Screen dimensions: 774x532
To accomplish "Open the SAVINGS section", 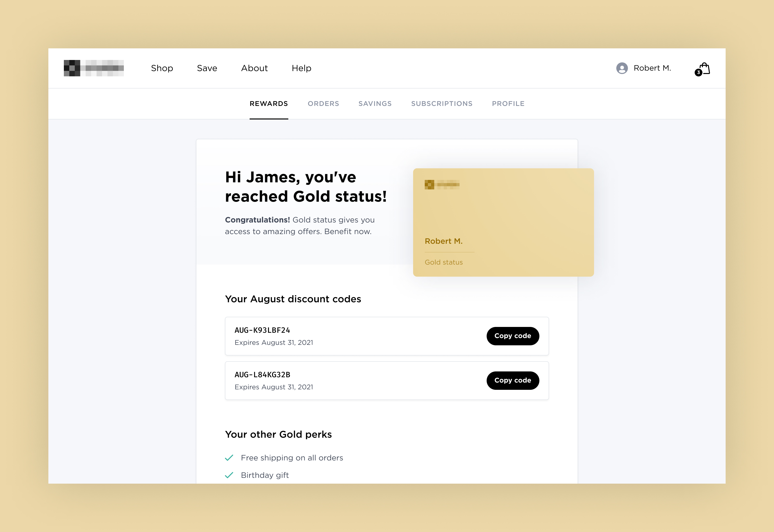I will (x=375, y=103).
